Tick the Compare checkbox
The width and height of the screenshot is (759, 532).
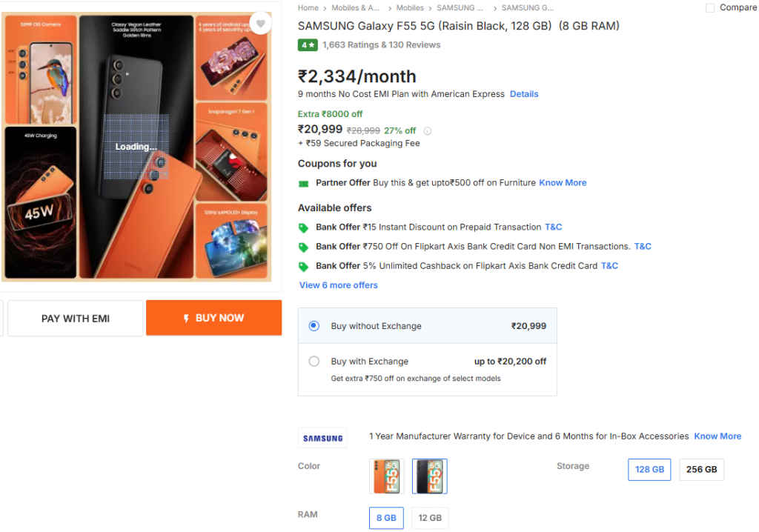[x=710, y=7]
